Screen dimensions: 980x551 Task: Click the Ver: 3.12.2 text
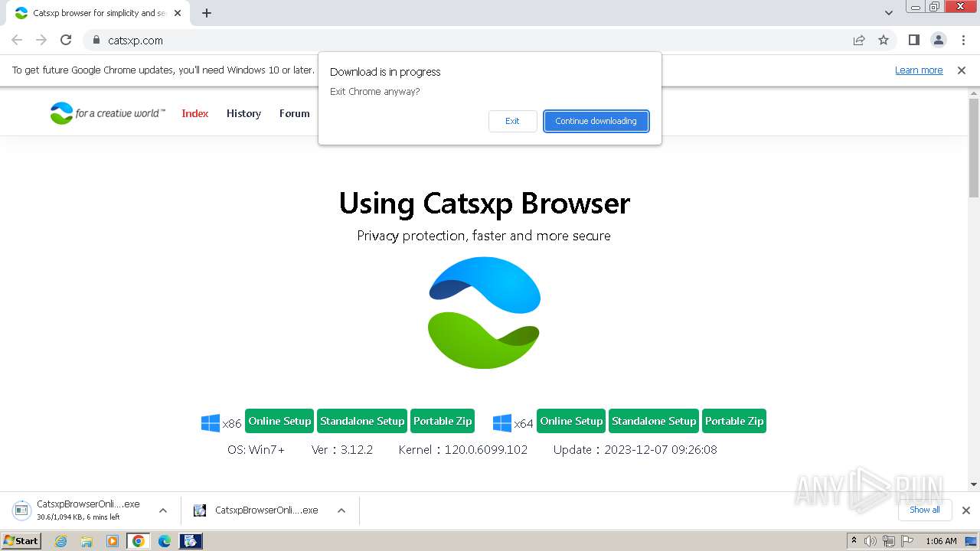(342, 449)
